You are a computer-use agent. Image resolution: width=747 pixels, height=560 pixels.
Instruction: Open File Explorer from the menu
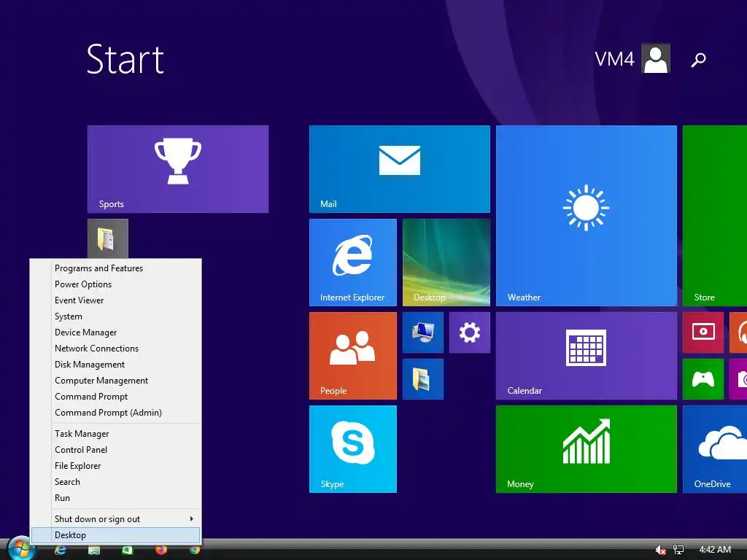[116, 466]
